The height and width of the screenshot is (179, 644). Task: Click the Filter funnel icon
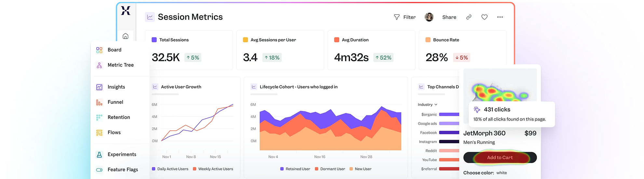click(x=396, y=17)
